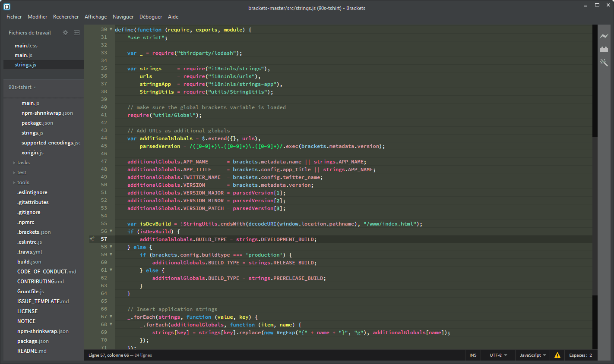Screen dimensions: 614x364
Task: Open line bookmark marker beside line 57
Action: [x=92, y=238]
